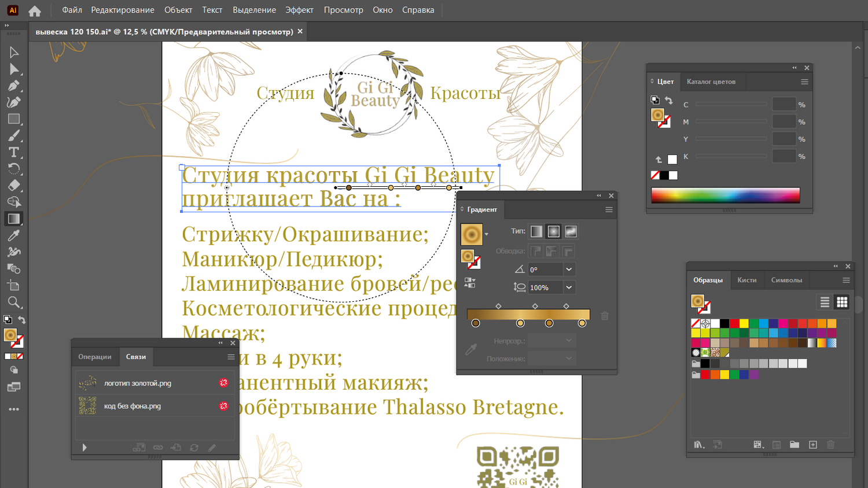The height and width of the screenshot is (488, 868).
Task: Select leftmost dark-brown stop on Gradient panel slider
Action: coord(476,323)
